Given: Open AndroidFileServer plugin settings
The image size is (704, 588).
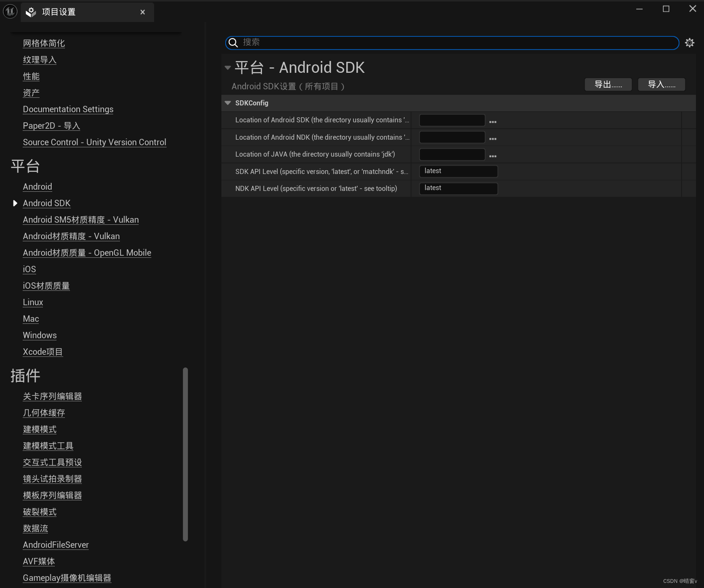Looking at the screenshot, I should (55, 545).
